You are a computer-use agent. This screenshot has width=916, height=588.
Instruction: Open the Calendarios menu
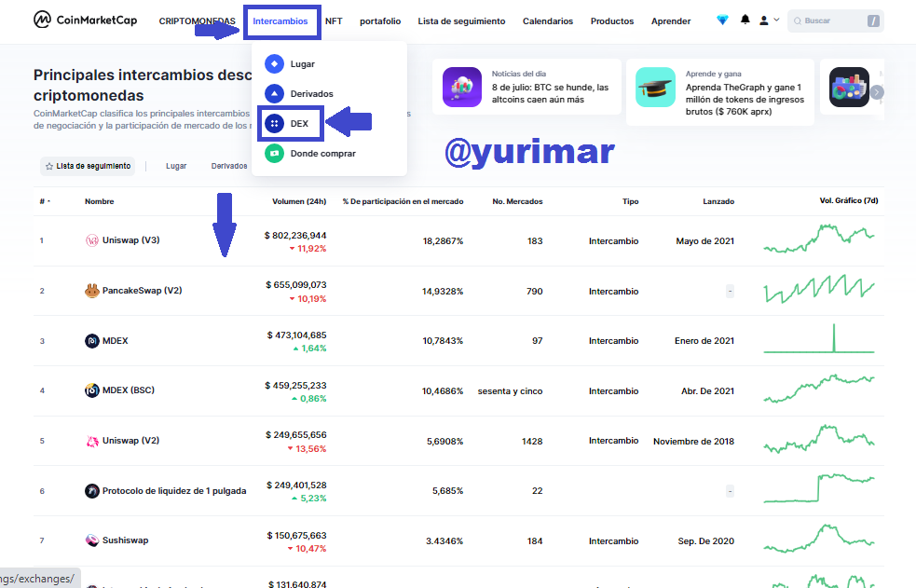point(548,21)
